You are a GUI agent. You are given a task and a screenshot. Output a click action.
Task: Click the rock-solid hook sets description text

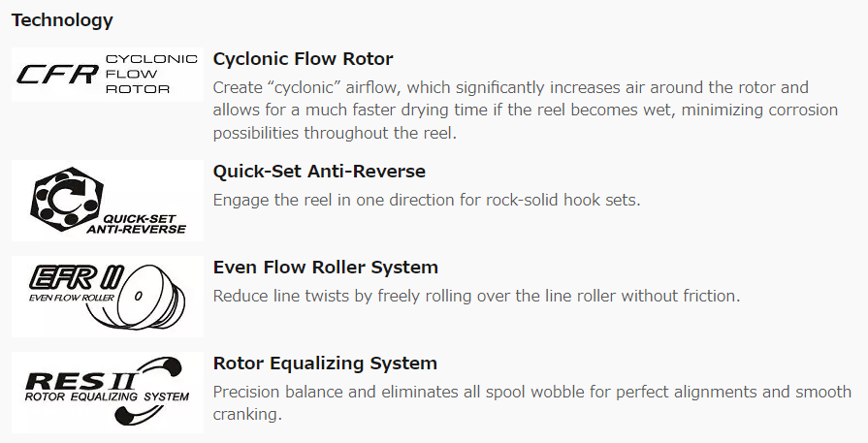tap(427, 200)
